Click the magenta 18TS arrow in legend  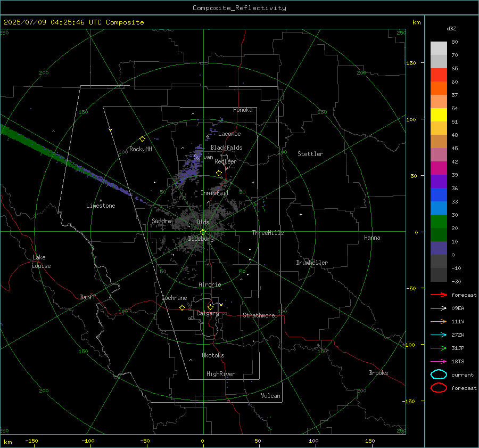[439, 362]
